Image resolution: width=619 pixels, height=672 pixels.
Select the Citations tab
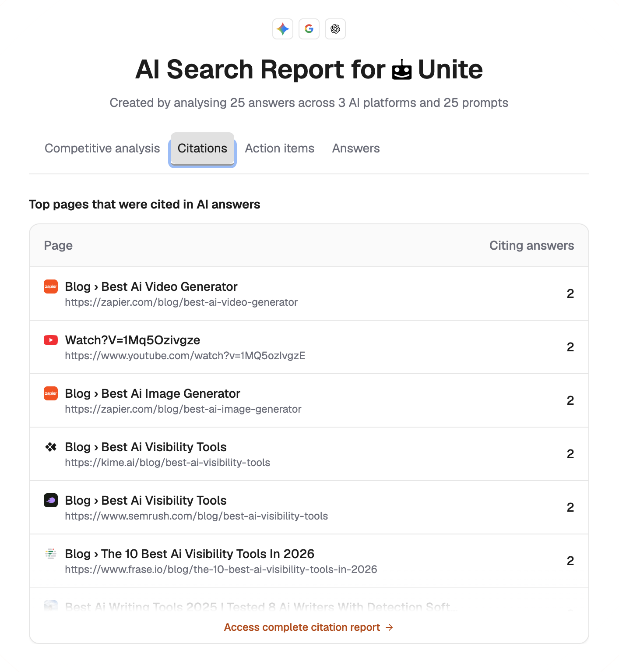202,149
